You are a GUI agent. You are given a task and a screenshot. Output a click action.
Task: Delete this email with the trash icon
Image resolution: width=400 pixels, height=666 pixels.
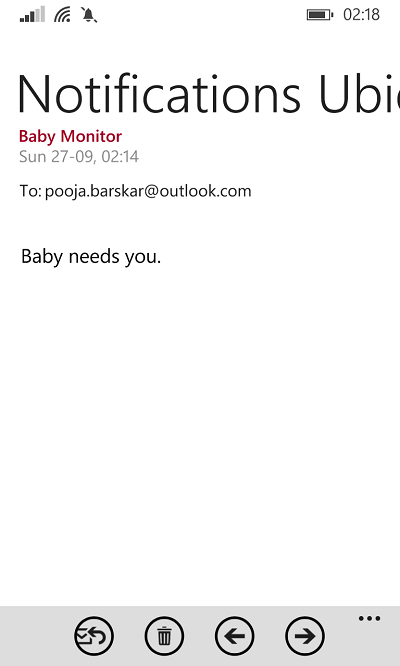point(164,636)
